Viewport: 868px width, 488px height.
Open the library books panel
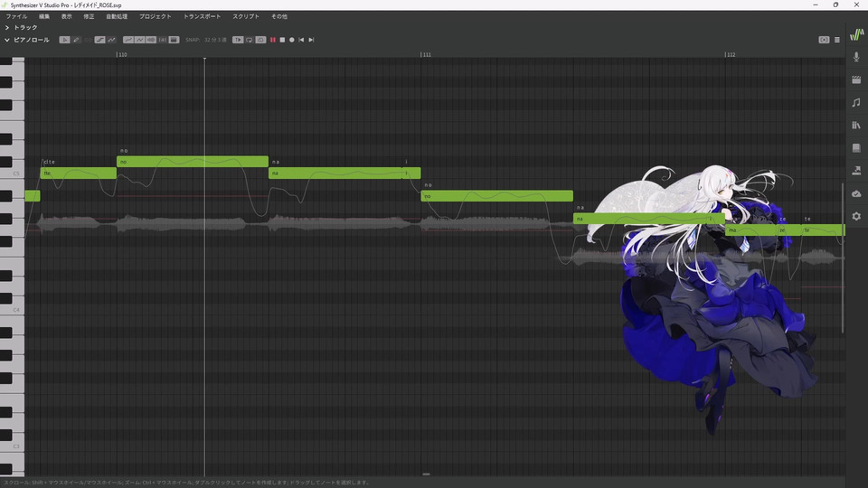click(x=856, y=125)
